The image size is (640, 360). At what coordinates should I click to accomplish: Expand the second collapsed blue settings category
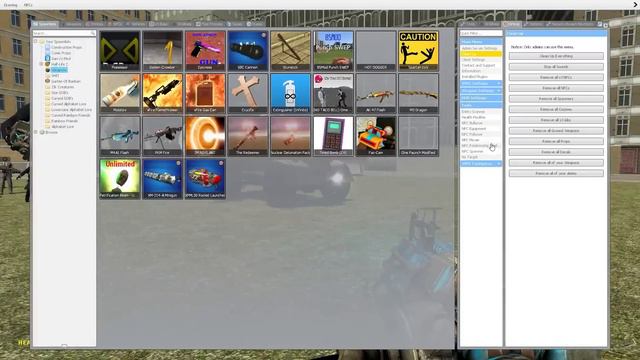pyautogui.click(x=481, y=91)
